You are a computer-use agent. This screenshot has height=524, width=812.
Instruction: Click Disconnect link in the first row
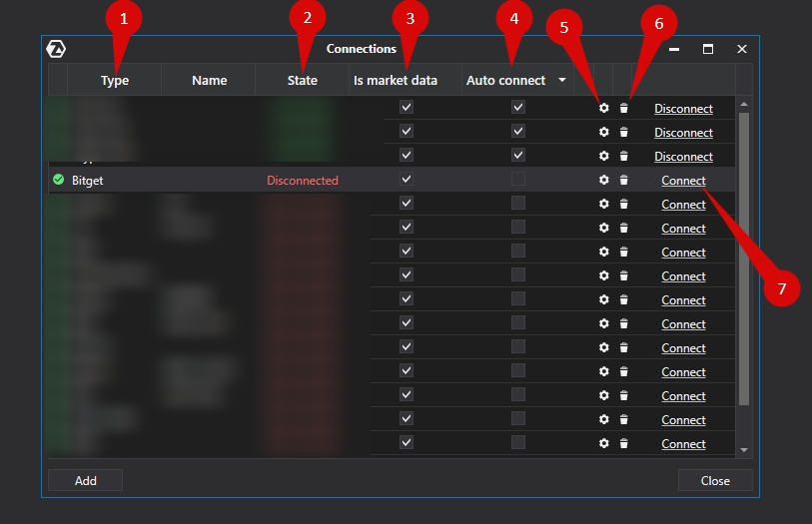[x=683, y=109]
